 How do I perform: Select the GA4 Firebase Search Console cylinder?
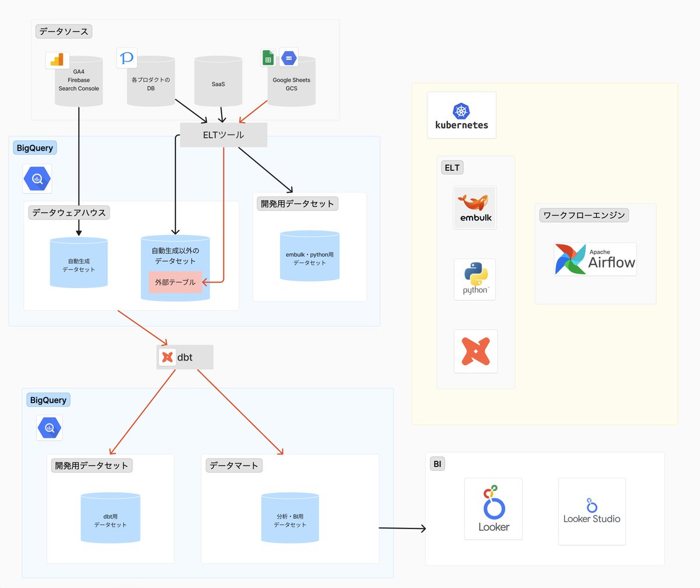point(79,81)
